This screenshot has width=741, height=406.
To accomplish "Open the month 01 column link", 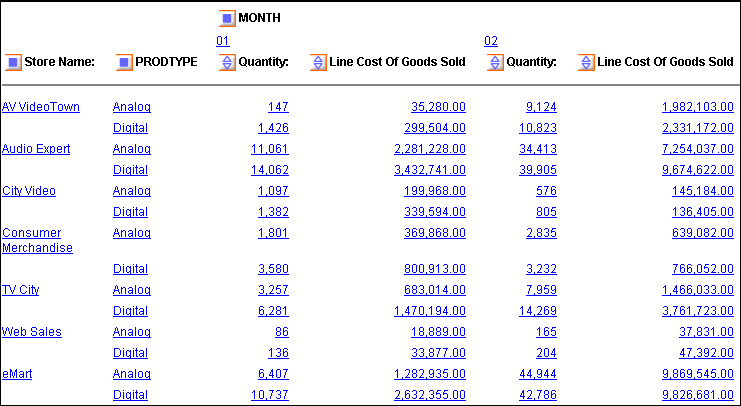I will tap(223, 41).
